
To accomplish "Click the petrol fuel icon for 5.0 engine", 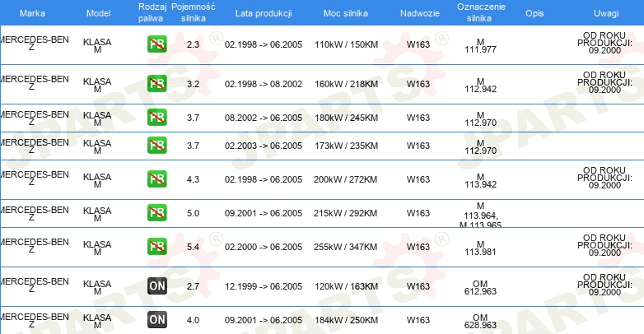I will pos(157,213).
